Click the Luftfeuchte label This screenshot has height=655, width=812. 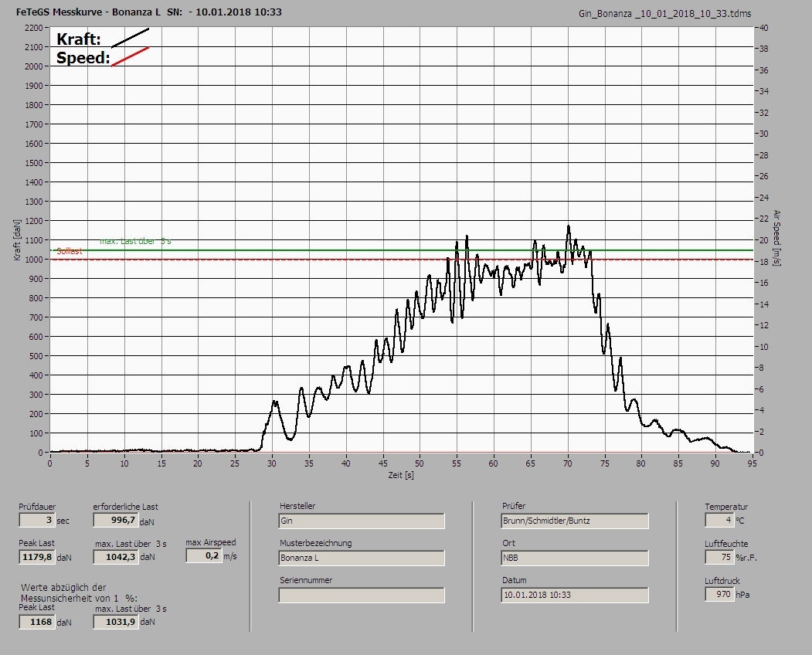726,544
